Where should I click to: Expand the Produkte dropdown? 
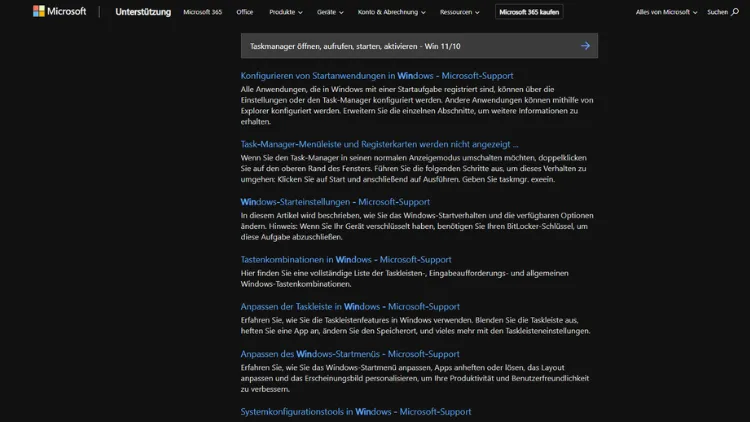click(x=286, y=12)
